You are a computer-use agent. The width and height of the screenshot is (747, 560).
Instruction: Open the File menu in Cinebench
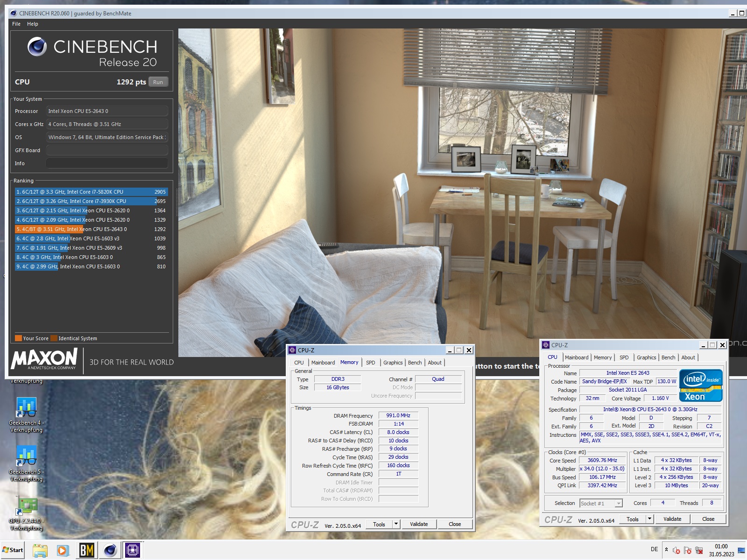pyautogui.click(x=16, y=24)
